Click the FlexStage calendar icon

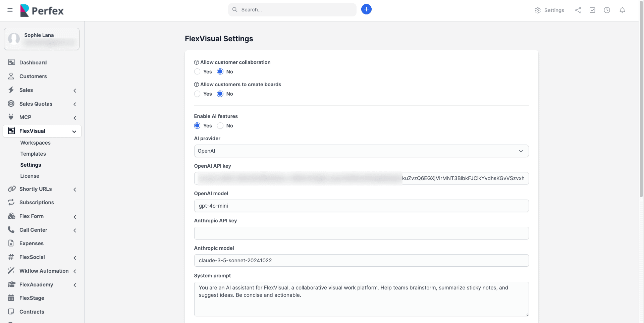[x=11, y=298]
